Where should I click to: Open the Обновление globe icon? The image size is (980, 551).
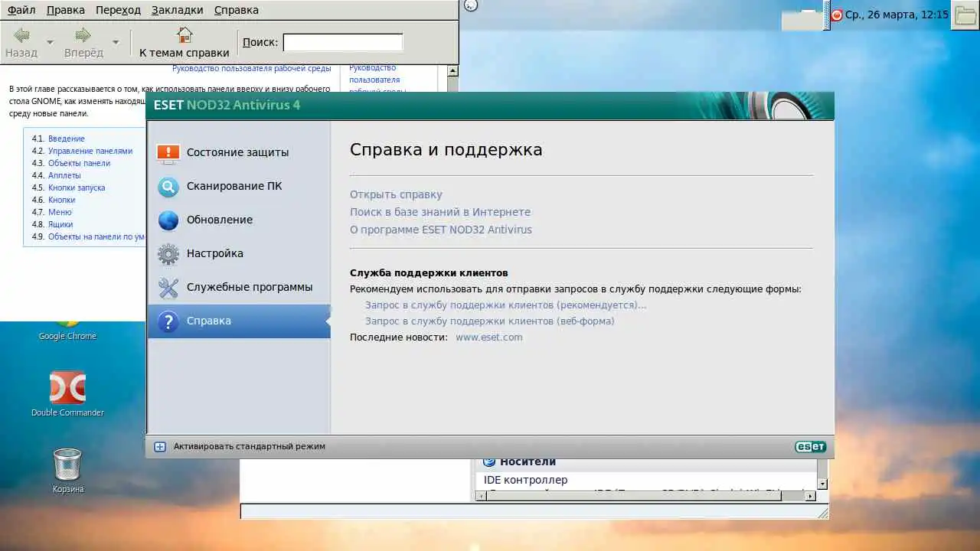point(168,220)
